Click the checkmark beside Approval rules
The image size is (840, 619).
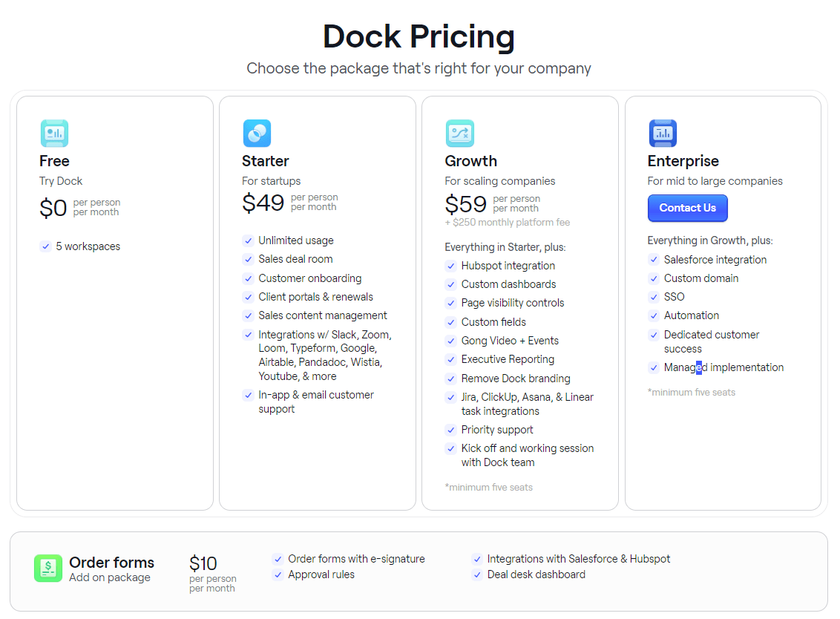click(278, 574)
